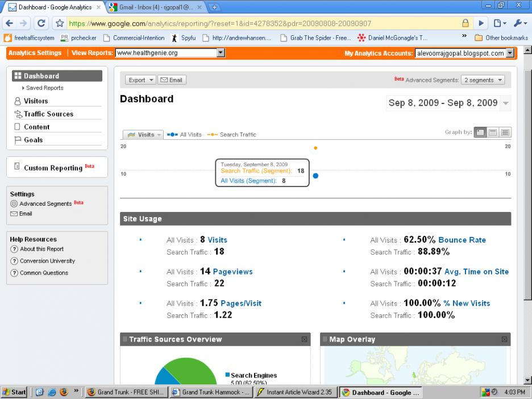Select the first Graph by view icon
The width and height of the screenshot is (532, 399).
pyautogui.click(x=480, y=132)
